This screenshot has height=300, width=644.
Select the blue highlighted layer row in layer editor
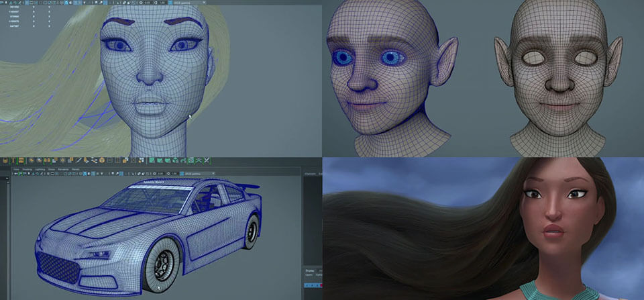pyautogui.click(x=313, y=285)
